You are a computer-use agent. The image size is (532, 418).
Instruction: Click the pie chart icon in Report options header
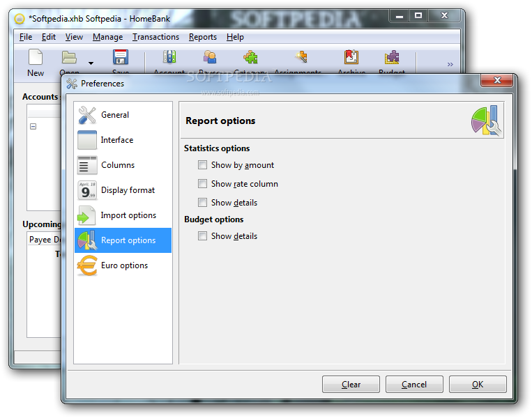tap(487, 121)
